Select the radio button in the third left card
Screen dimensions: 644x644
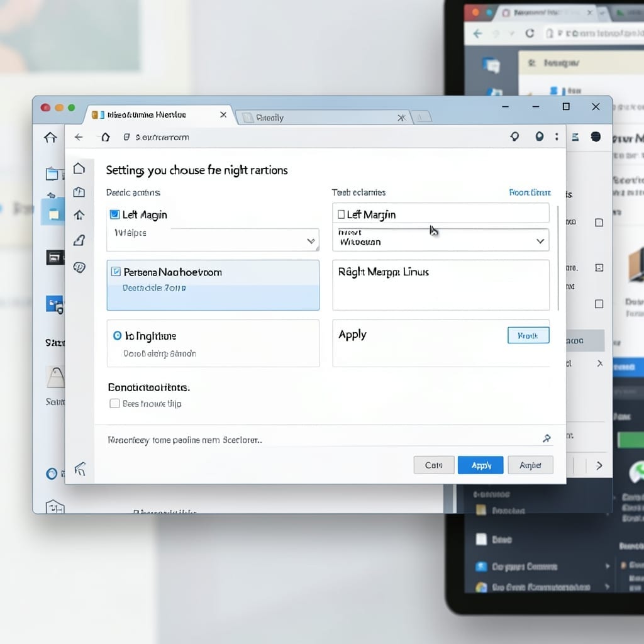[117, 336]
